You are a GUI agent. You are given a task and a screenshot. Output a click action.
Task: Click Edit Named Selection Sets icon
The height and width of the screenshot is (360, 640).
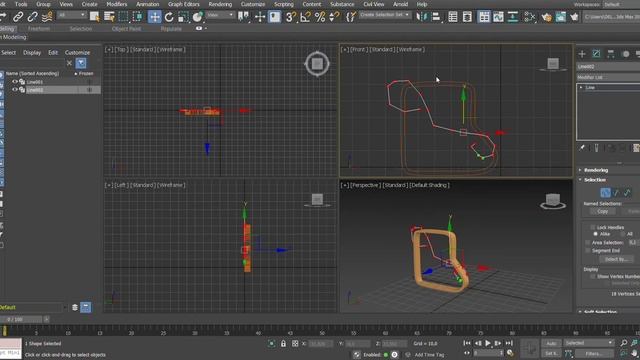[351, 17]
